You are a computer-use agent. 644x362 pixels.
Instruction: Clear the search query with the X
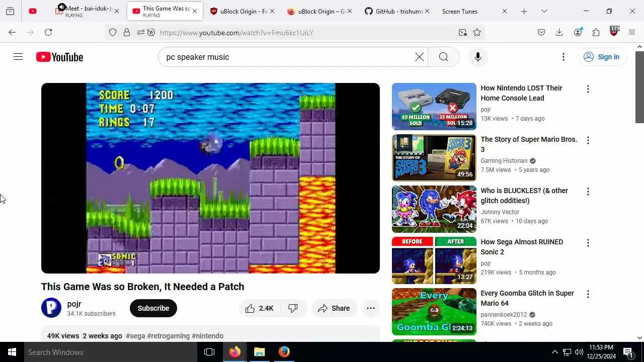[419, 57]
